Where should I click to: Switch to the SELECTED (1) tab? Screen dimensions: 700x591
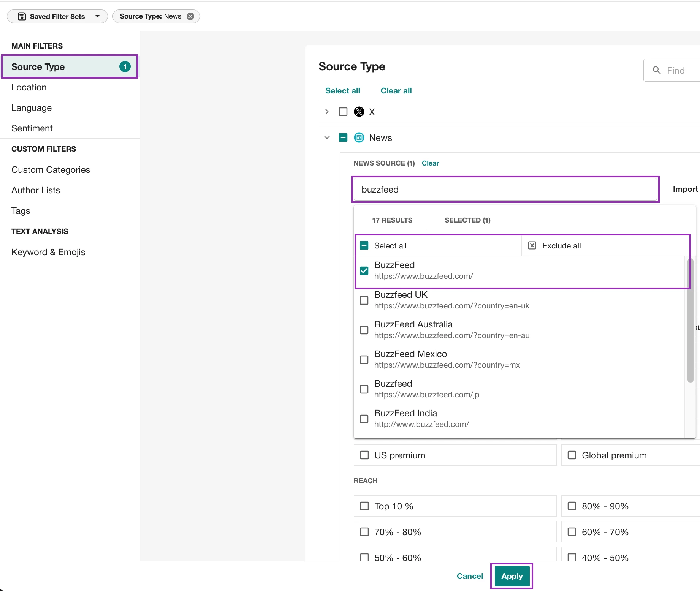467,220
